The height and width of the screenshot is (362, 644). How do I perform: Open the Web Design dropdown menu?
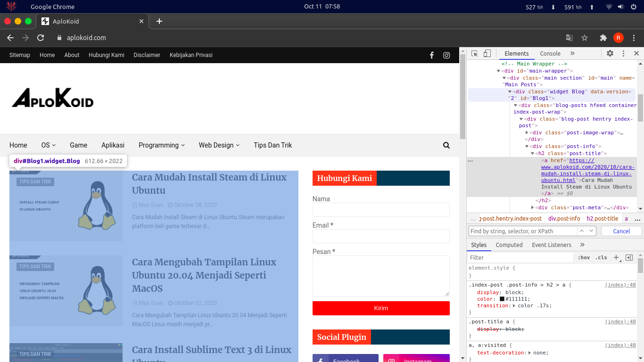click(x=219, y=145)
